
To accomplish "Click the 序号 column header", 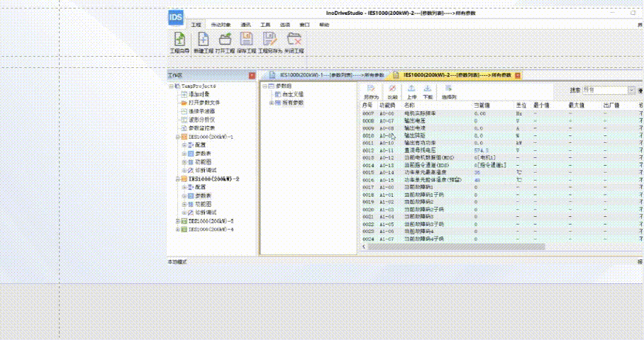I will [x=367, y=106].
